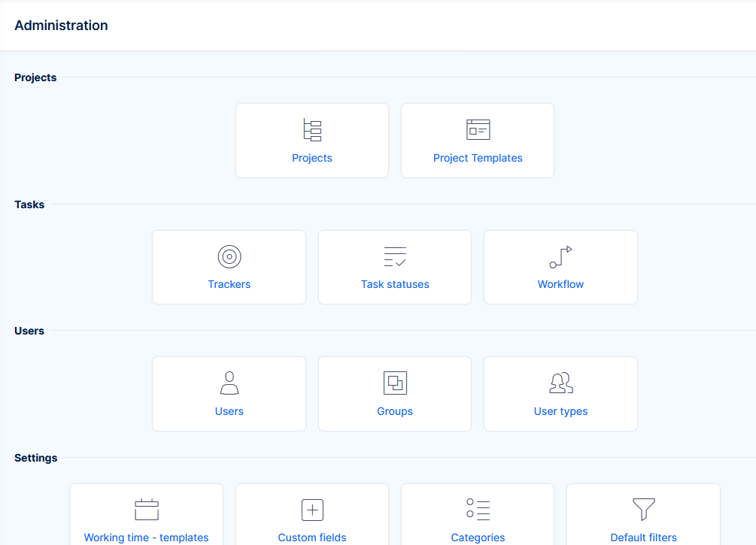Go to the Trackers text link

coord(229,284)
